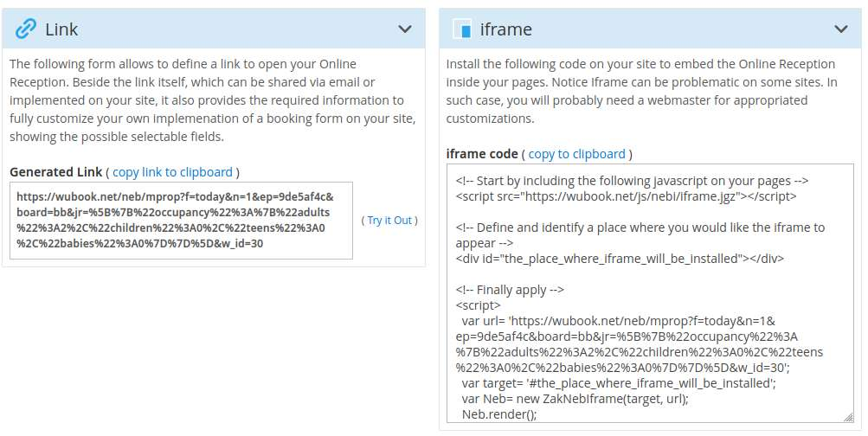Open the 'Try it Out' link
This screenshot has width=868, height=436.
(x=389, y=221)
